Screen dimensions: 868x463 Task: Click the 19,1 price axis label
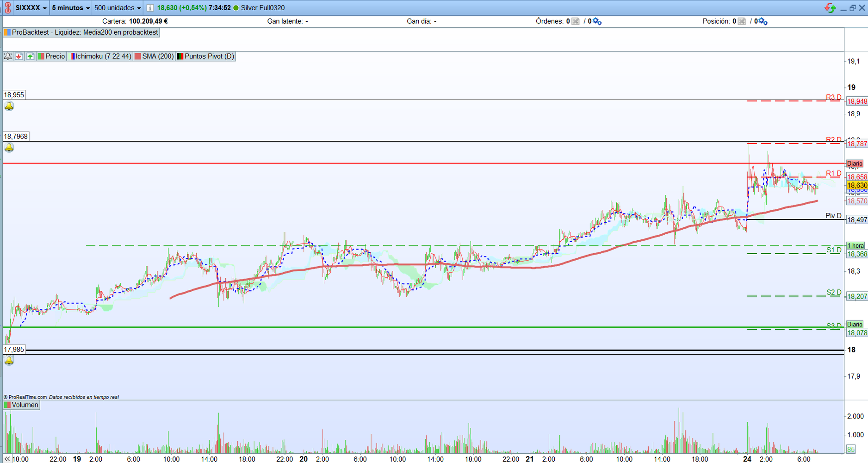coord(854,61)
